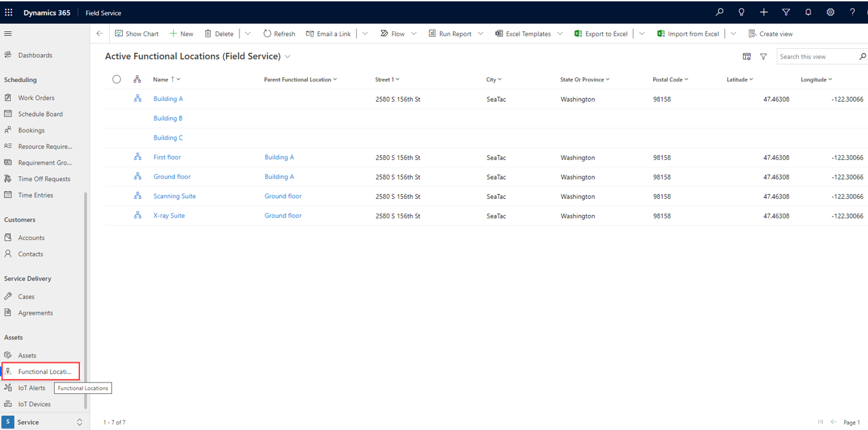Open Work Orders in the sidebar
The image size is (868, 430).
pos(36,98)
